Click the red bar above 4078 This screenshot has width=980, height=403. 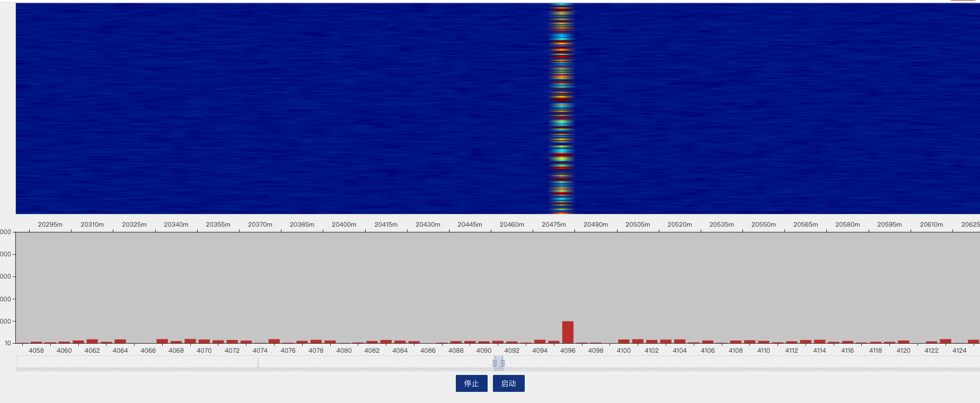316,342
